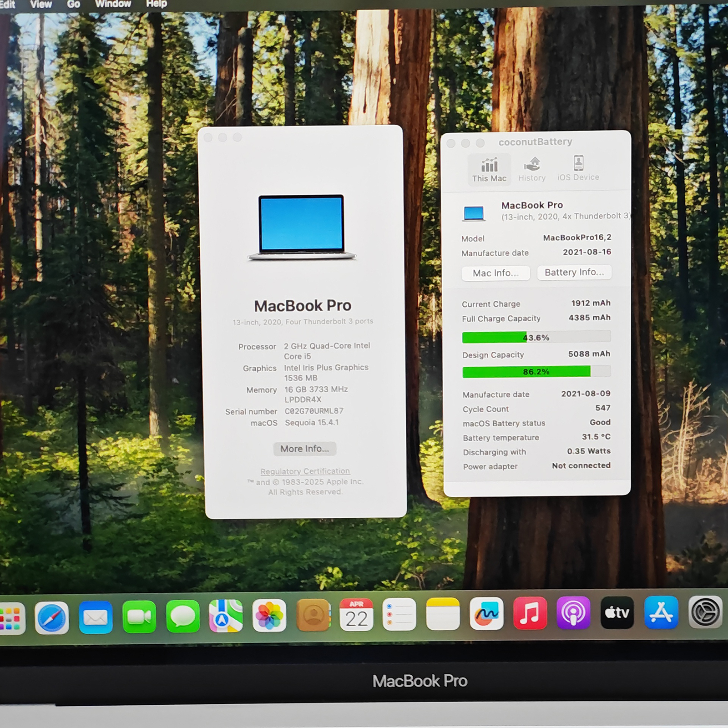Click the model value MacBookPro16,2
This screenshot has height=728, width=728.
pos(577,238)
